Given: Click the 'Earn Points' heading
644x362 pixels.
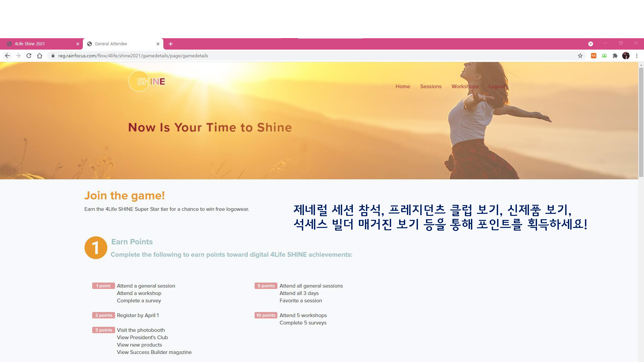Looking at the screenshot, I should (x=132, y=242).
